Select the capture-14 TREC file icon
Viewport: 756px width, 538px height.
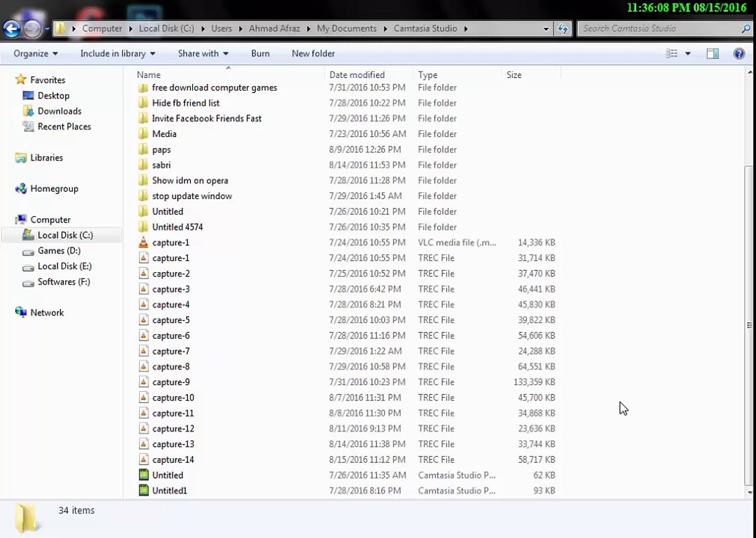[x=143, y=460]
